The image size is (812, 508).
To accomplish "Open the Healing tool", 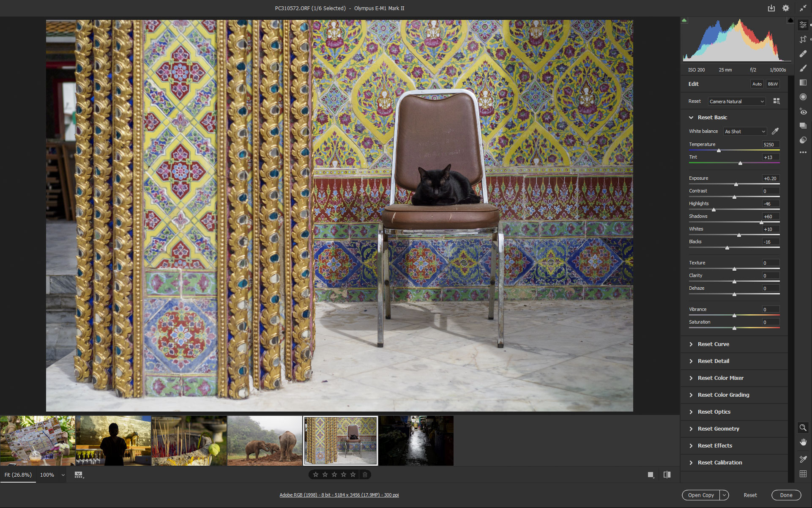I will click(803, 54).
